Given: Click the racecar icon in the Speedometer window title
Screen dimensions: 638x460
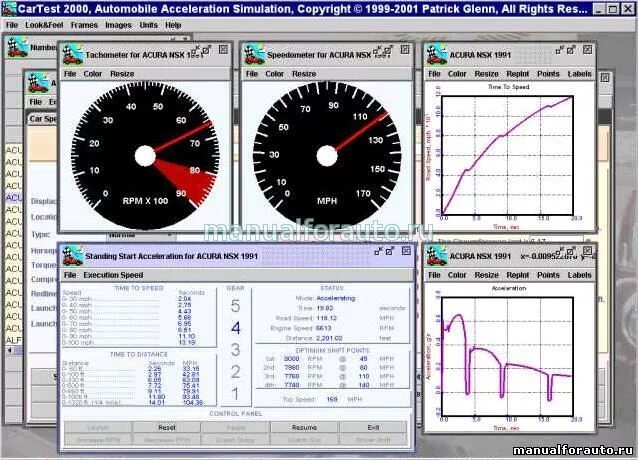Looking at the screenshot, I should [255, 55].
